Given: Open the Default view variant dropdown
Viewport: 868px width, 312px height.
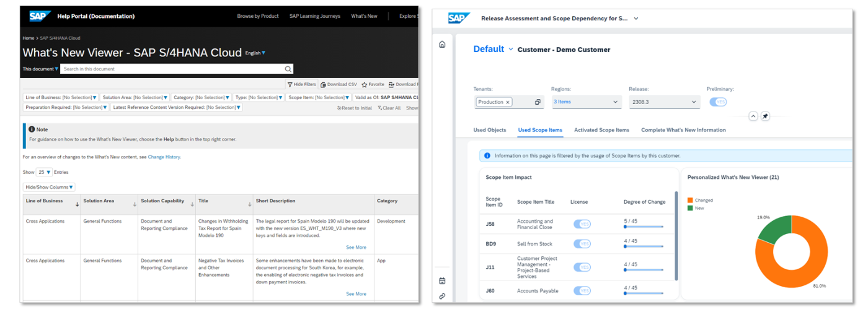Looking at the screenshot, I should [511, 50].
